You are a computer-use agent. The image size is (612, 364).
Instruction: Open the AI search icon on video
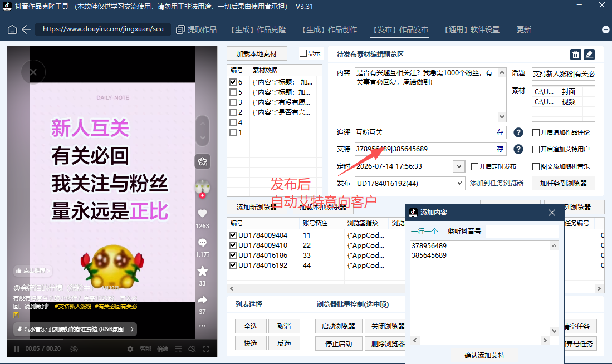coord(203,161)
